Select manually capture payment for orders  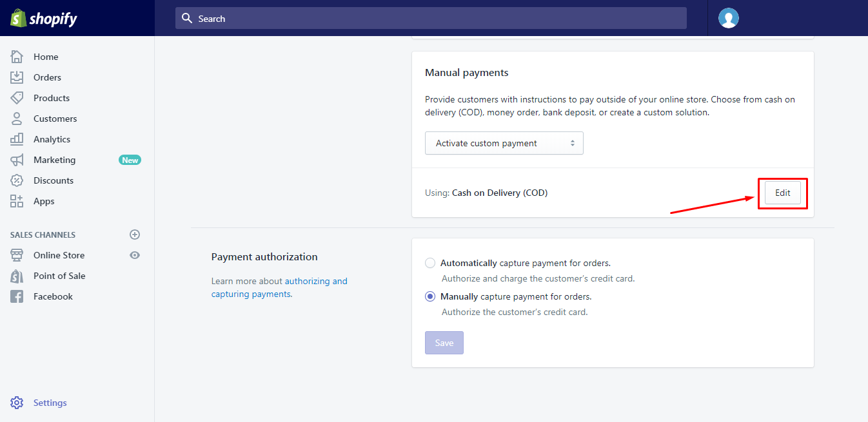(x=430, y=296)
